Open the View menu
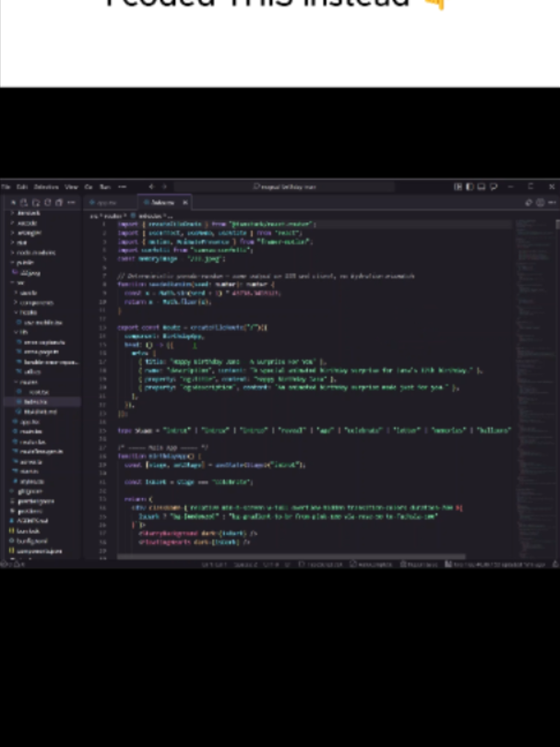Image resolution: width=560 pixels, height=747 pixels. [71, 186]
